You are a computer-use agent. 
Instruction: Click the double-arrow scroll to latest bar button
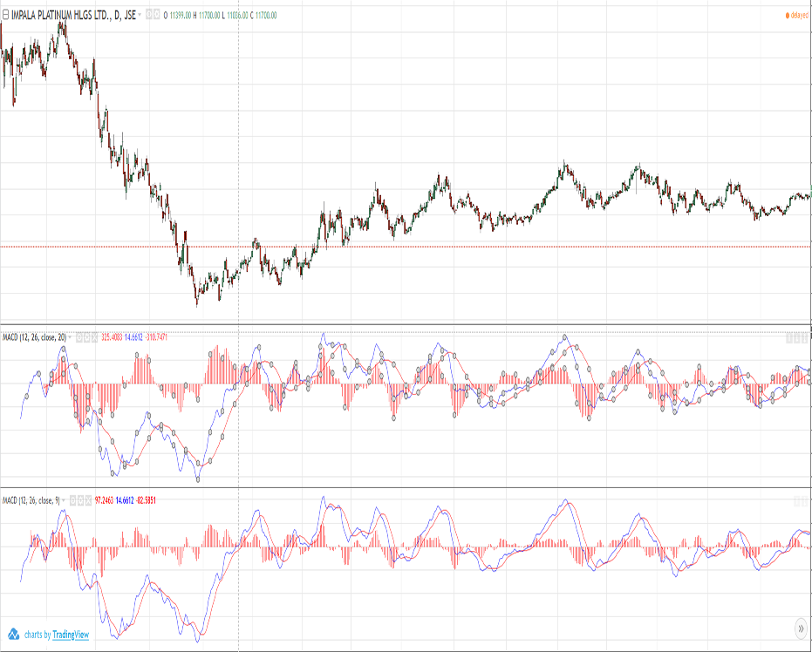[802, 628]
